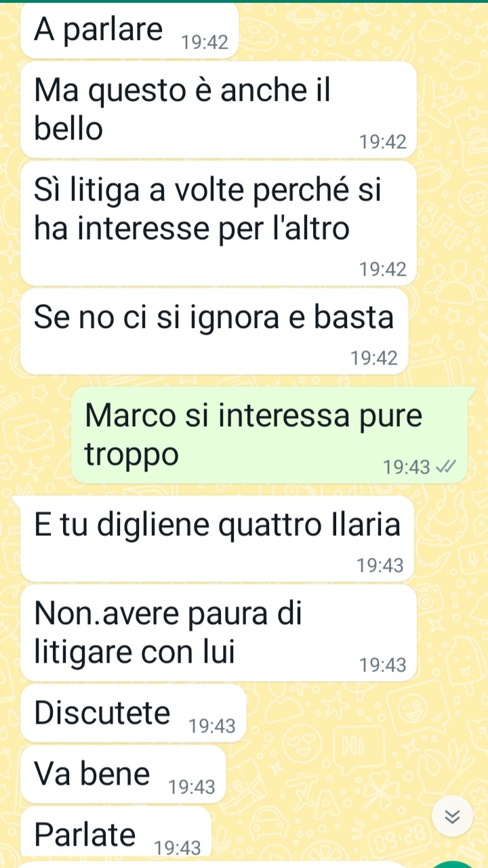Viewport: 488px width, 868px height.
Task: Click the 19:43 timestamp on the green sent message
Action: coord(407,467)
